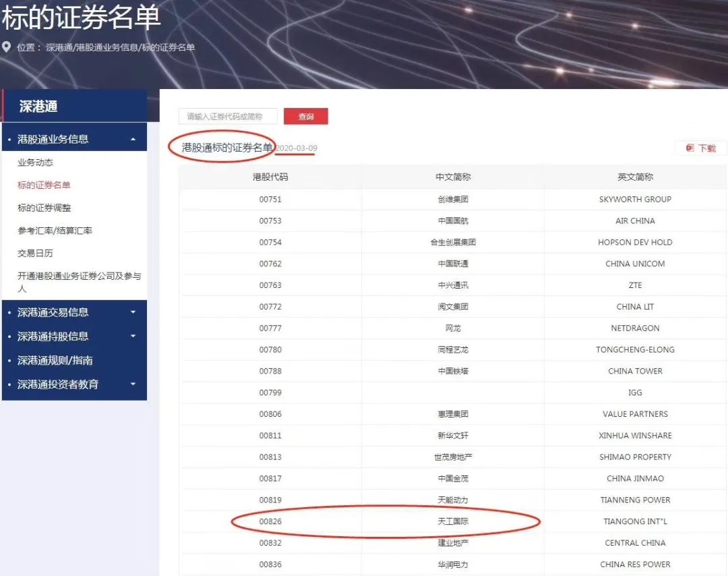Open 参考汇率/结算汇率 page

point(55,231)
